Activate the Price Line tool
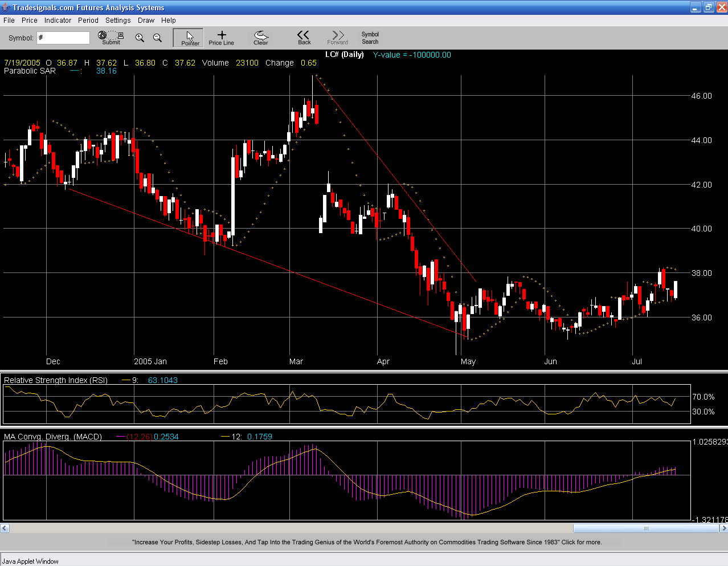728x566 pixels. point(221,38)
